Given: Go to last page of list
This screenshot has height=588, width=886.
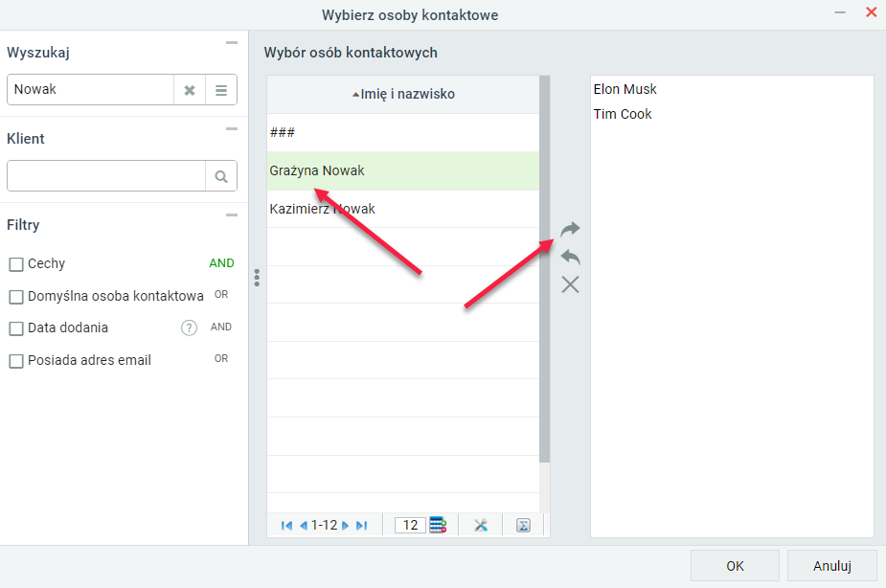Looking at the screenshot, I should [x=362, y=526].
